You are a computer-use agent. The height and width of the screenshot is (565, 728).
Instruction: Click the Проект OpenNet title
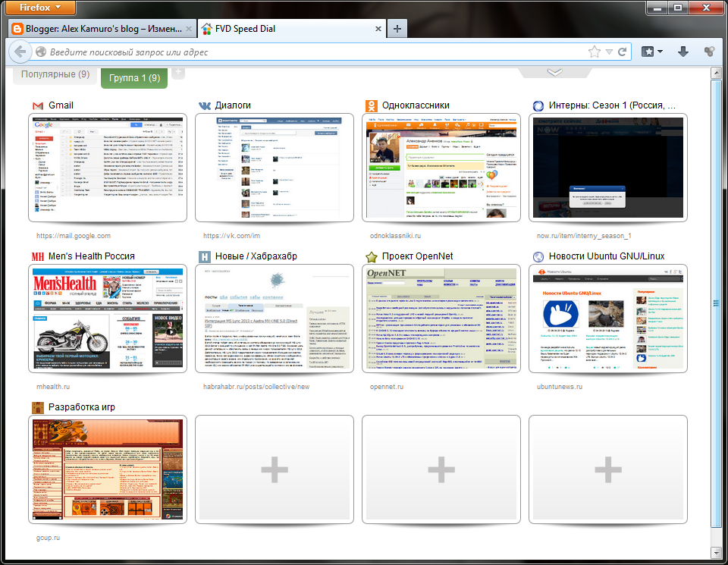tap(417, 256)
